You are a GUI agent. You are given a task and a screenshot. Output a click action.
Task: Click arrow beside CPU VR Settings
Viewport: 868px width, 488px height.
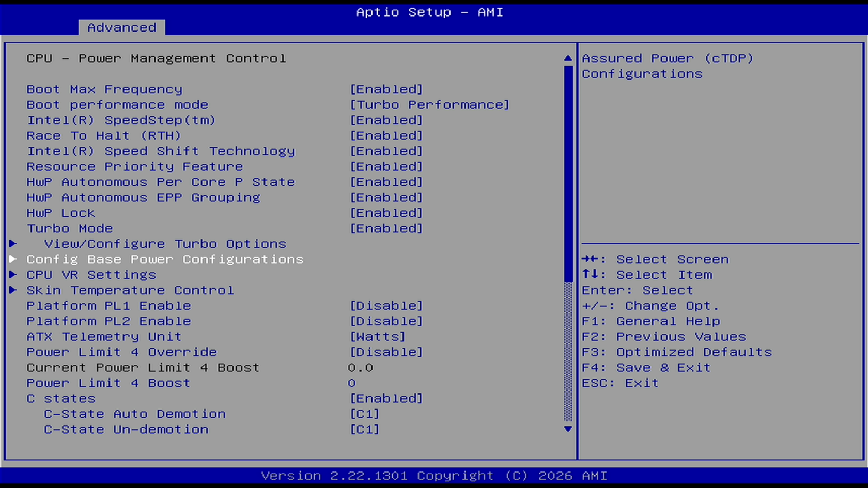[x=13, y=275]
